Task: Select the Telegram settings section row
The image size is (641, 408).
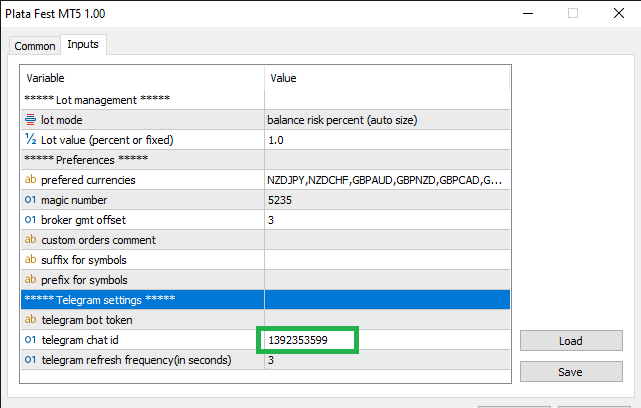Action: pyautogui.click(x=265, y=300)
